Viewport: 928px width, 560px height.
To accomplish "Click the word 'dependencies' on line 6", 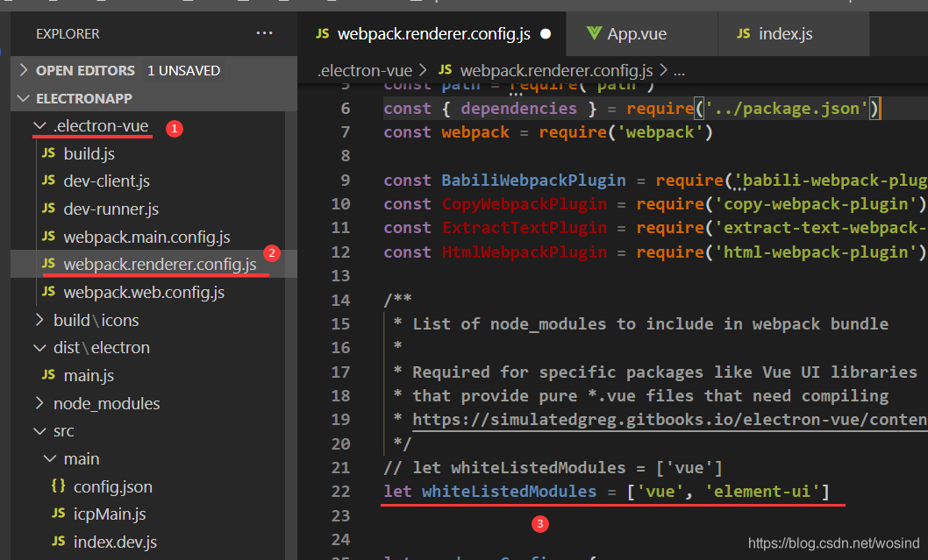I will click(518, 108).
